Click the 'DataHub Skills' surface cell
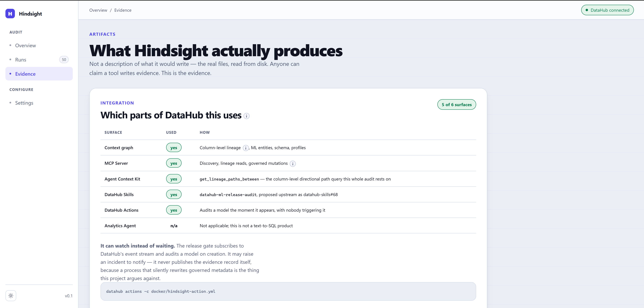 119,194
